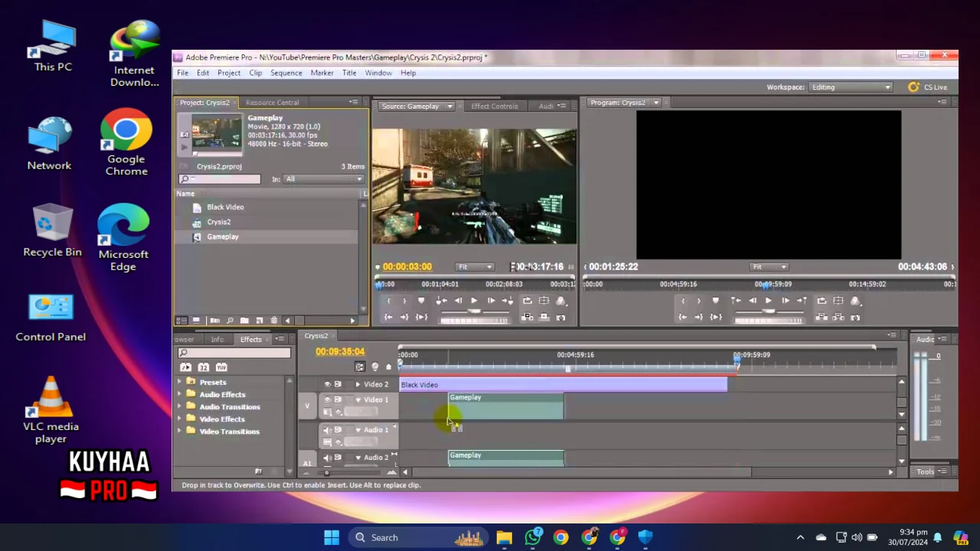
Task: Expand the Video 2 track
Action: (358, 384)
